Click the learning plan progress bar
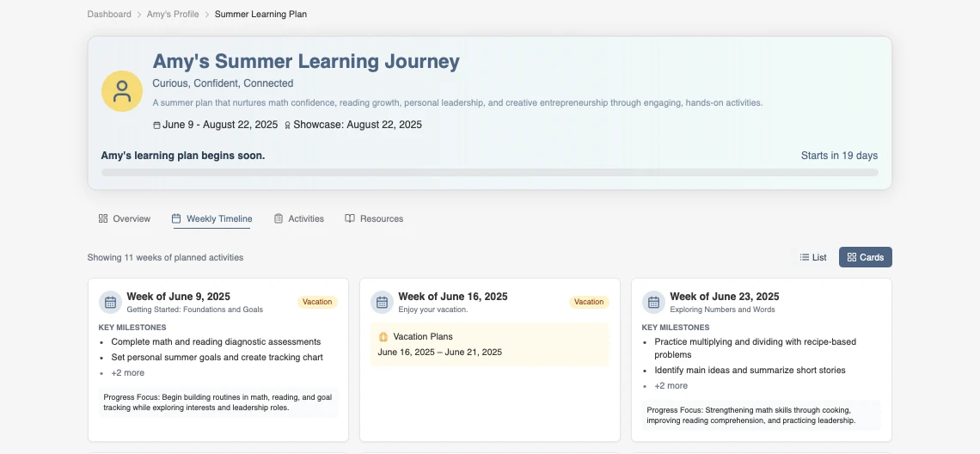980x454 pixels. coord(489,173)
